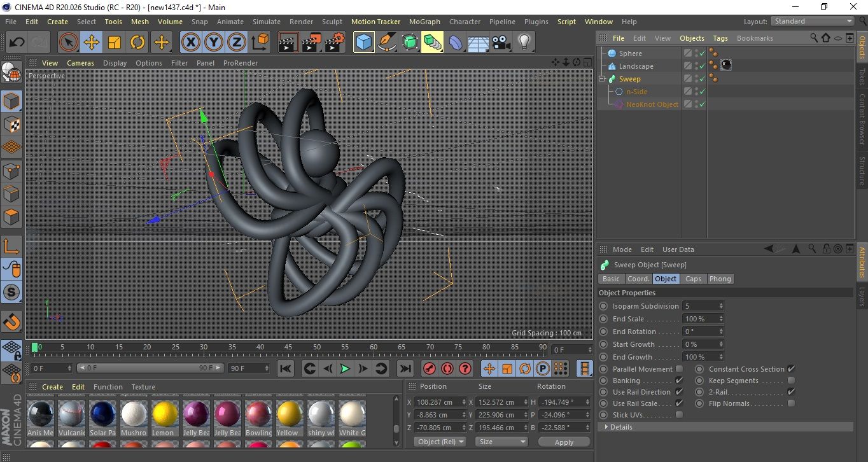Add a Cube primitive object

(363, 43)
